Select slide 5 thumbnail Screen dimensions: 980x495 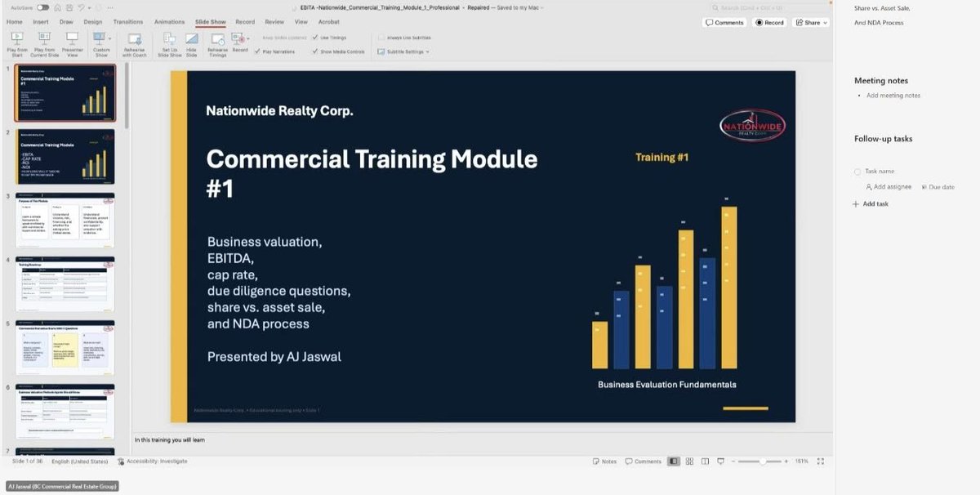pyautogui.click(x=65, y=347)
